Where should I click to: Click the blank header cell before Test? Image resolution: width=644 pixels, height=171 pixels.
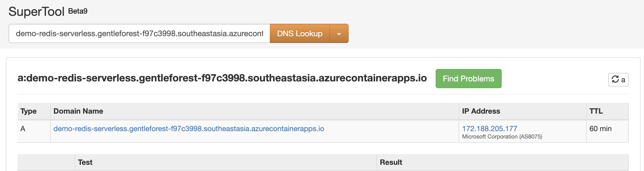pos(46,162)
